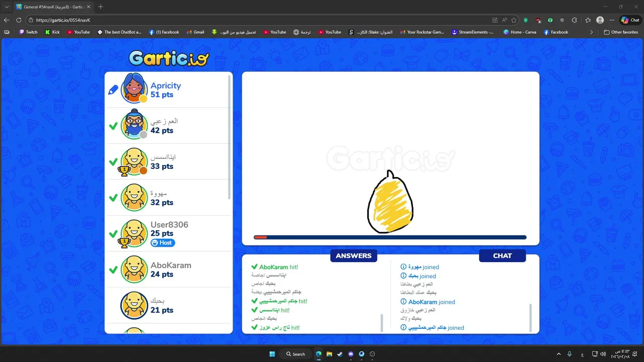644x362 pixels.
Task: Open the Windows Start menu
Action: (272, 354)
